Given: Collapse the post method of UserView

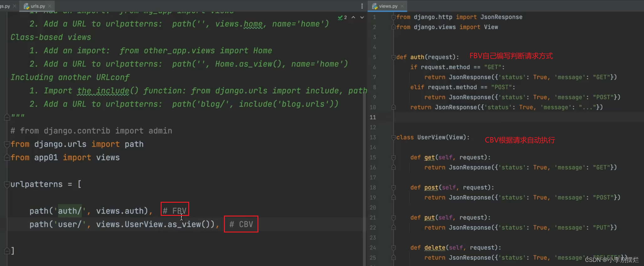Looking at the screenshot, I should 394,188.
